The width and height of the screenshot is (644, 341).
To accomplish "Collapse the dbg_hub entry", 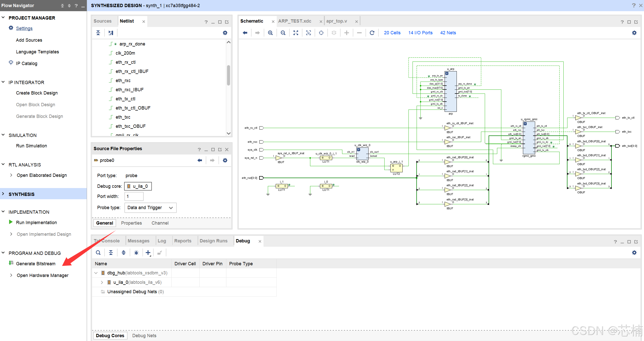I will pyautogui.click(x=96, y=273).
